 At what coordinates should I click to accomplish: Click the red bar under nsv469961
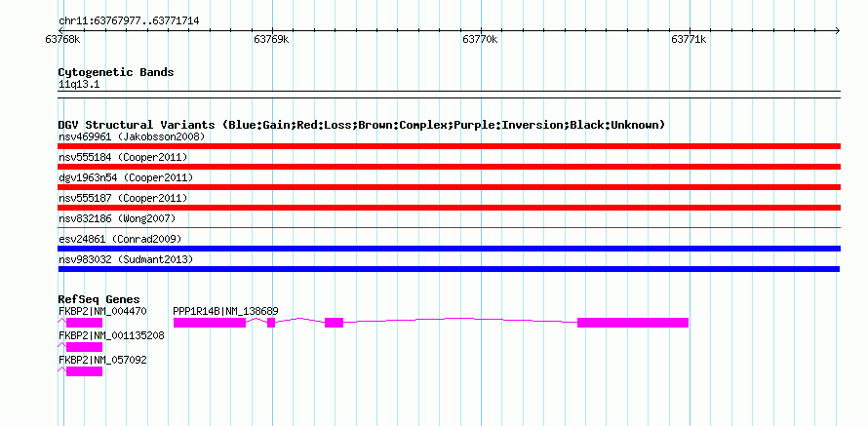click(449, 146)
